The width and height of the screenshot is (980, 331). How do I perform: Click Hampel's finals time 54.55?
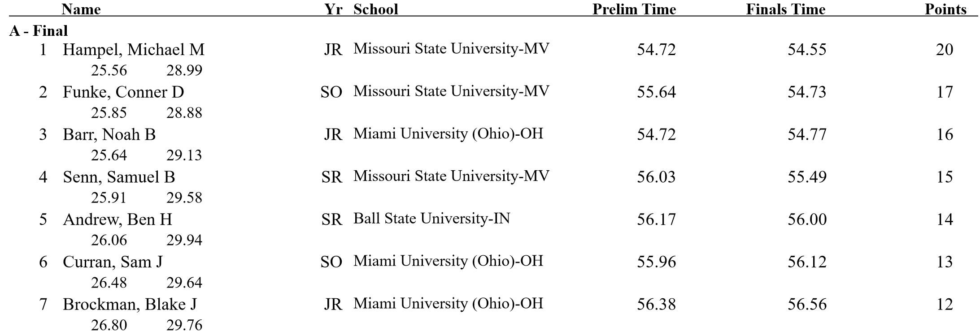point(807,49)
